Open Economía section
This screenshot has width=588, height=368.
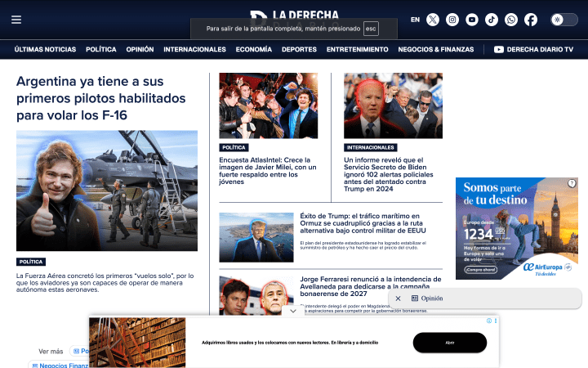253,49
